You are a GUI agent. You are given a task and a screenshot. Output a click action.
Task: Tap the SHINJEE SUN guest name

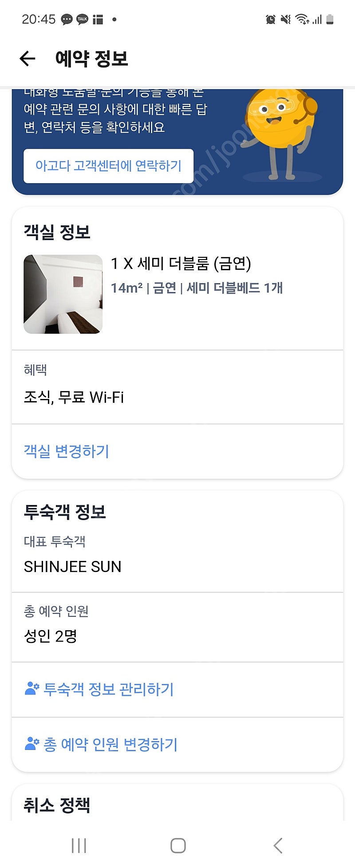coord(73,567)
